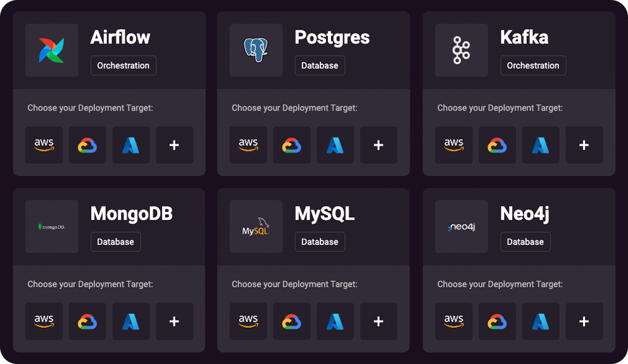Click Postgres's "Choose your Deployment Target:" label

coord(294,108)
